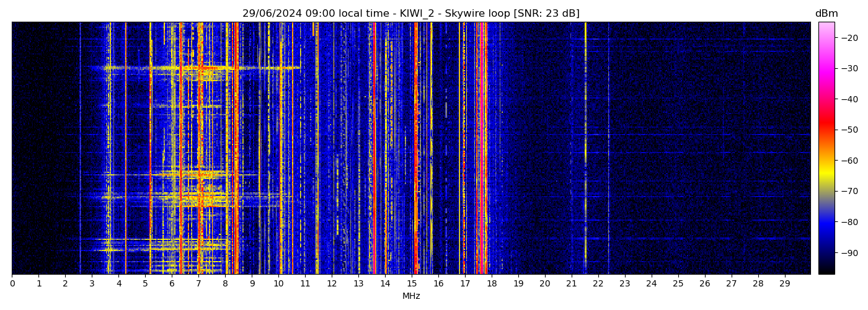Pick the pink top of the colorbar
868x310 pixels.
point(826,26)
